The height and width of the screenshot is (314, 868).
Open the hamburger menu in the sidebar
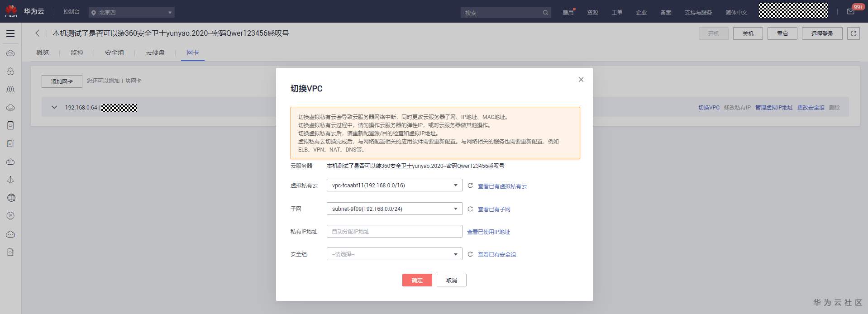pyautogui.click(x=10, y=33)
